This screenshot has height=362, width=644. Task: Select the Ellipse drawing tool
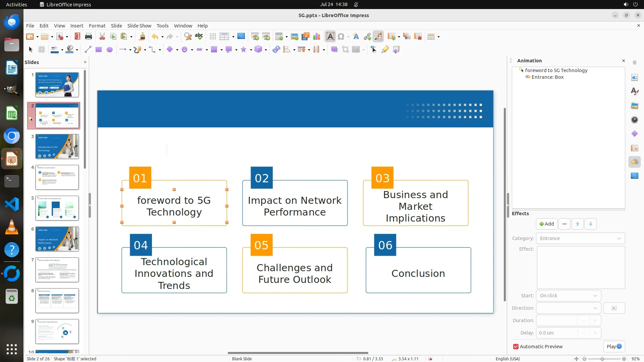coord(109,50)
